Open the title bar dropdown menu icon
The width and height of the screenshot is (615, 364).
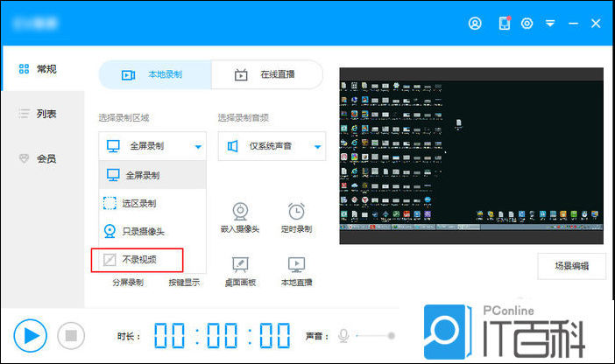click(550, 24)
